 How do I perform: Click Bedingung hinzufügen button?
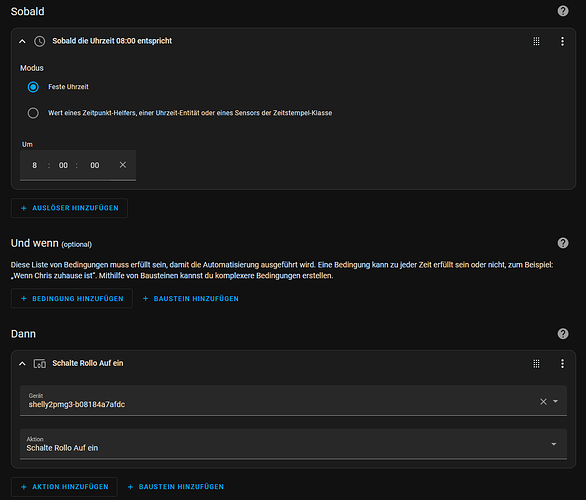pos(72,299)
